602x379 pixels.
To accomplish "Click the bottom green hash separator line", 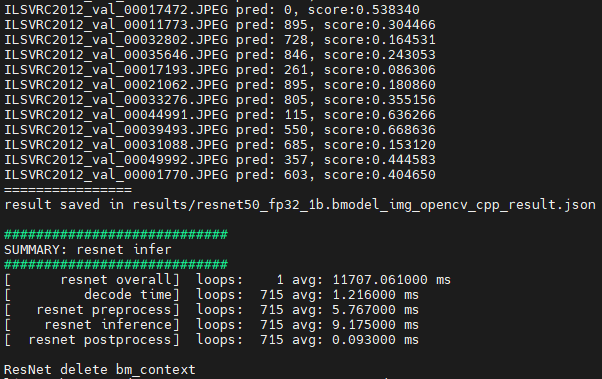I will (116, 264).
